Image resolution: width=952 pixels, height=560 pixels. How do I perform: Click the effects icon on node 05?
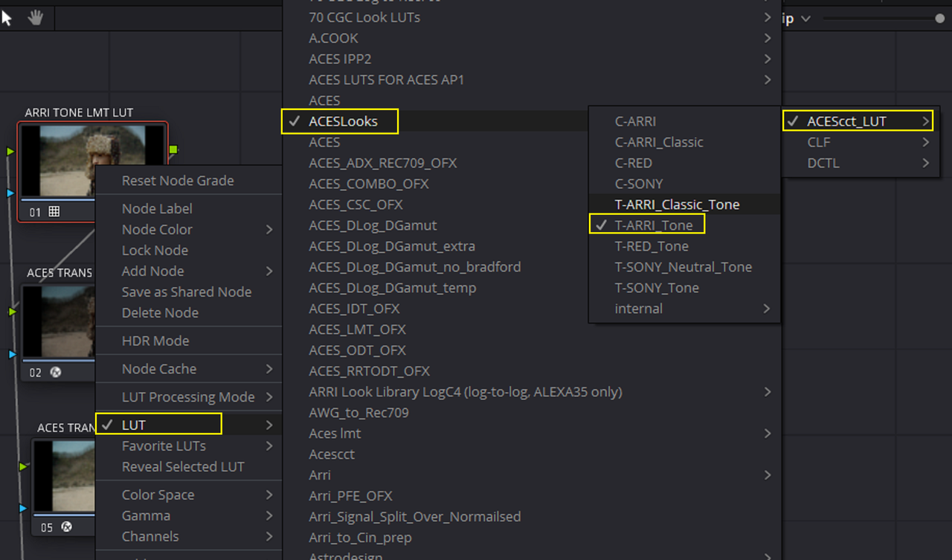[x=66, y=527]
